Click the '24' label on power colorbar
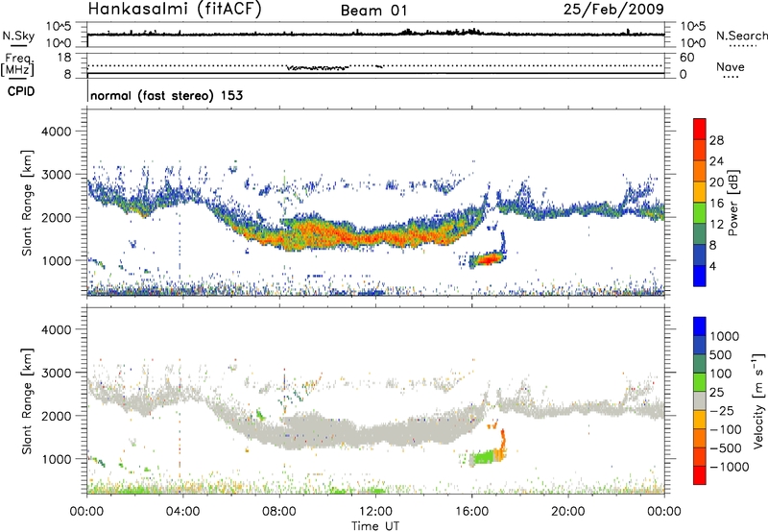768x532 pixels. coord(716,161)
